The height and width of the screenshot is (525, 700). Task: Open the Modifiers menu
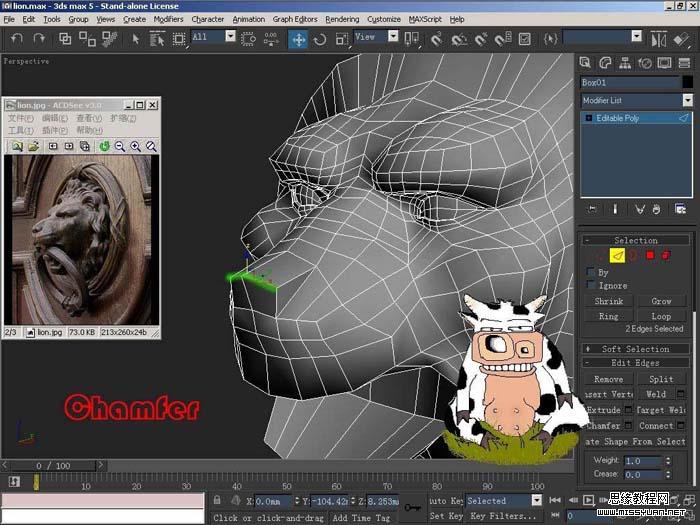(168, 19)
